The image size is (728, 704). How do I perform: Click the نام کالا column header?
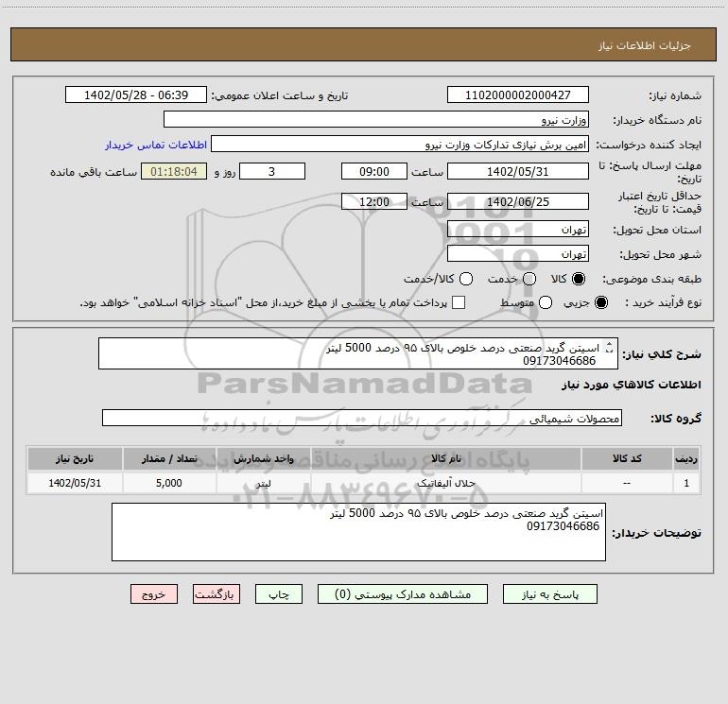tap(445, 458)
